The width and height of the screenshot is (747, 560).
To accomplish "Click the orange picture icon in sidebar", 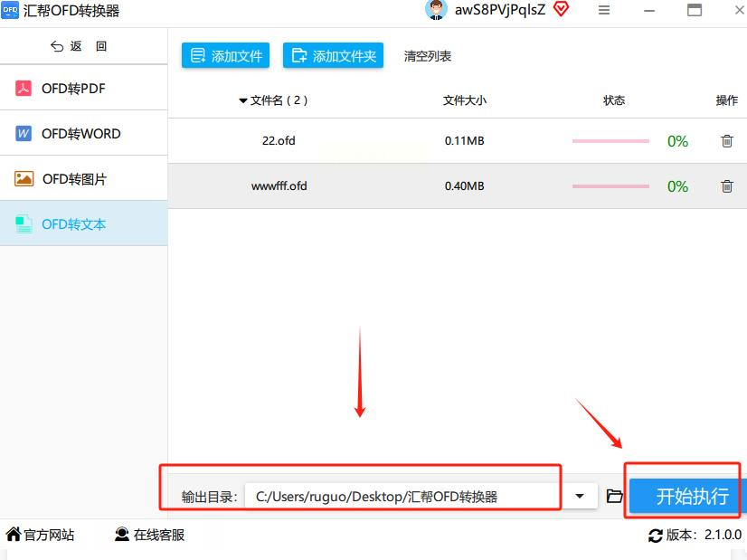I will pyautogui.click(x=24, y=179).
